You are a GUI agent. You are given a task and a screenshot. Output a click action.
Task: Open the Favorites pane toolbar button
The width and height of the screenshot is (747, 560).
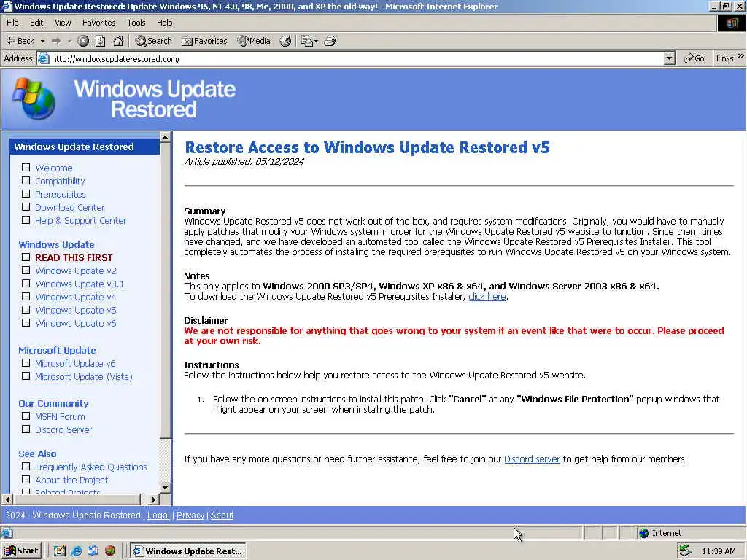click(x=204, y=41)
